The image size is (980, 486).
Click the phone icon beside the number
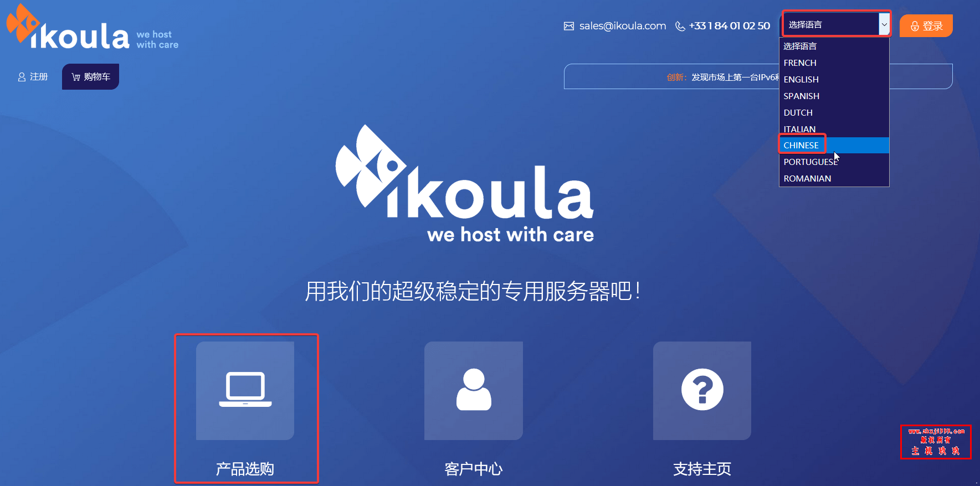click(x=680, y=26)
